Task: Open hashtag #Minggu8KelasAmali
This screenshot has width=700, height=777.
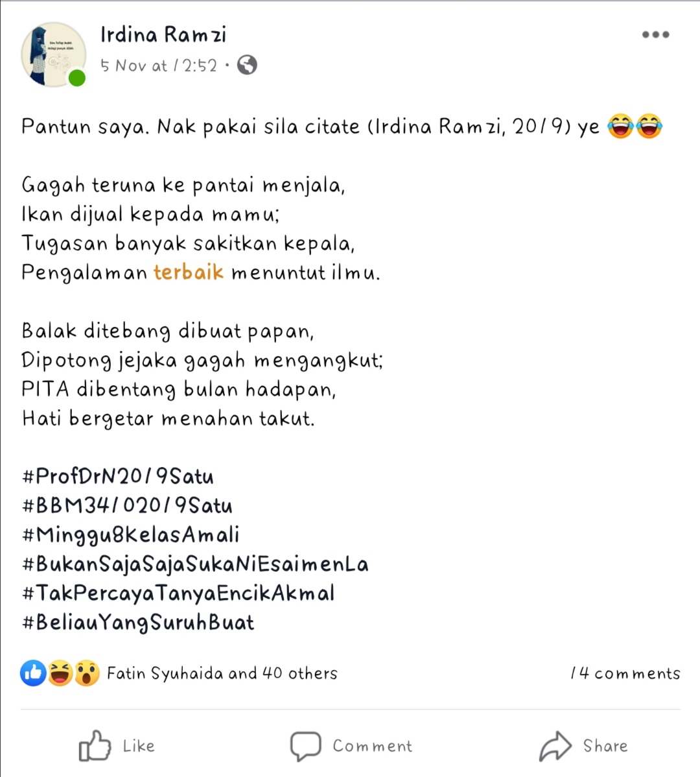Action: point(131,536)
